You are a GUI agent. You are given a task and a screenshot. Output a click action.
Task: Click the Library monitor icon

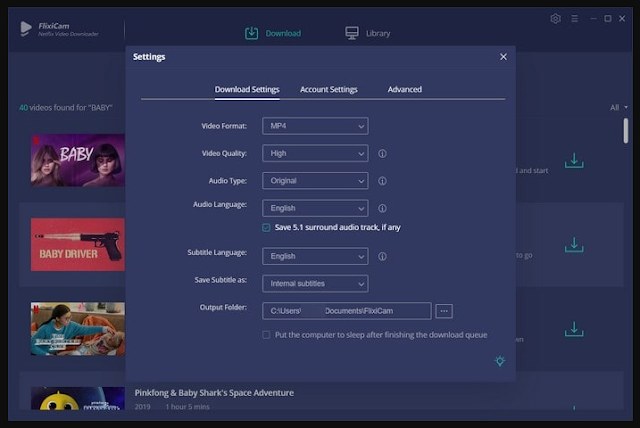click(352, 33)
